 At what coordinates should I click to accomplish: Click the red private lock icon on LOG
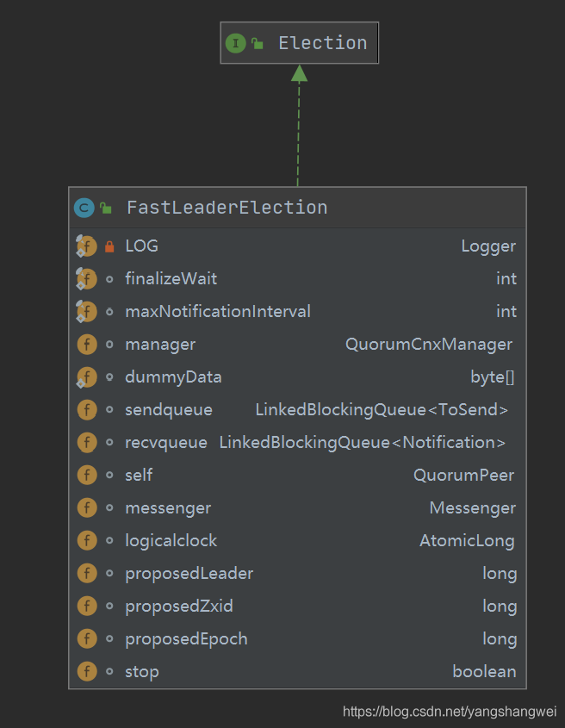tap(109, 246)
